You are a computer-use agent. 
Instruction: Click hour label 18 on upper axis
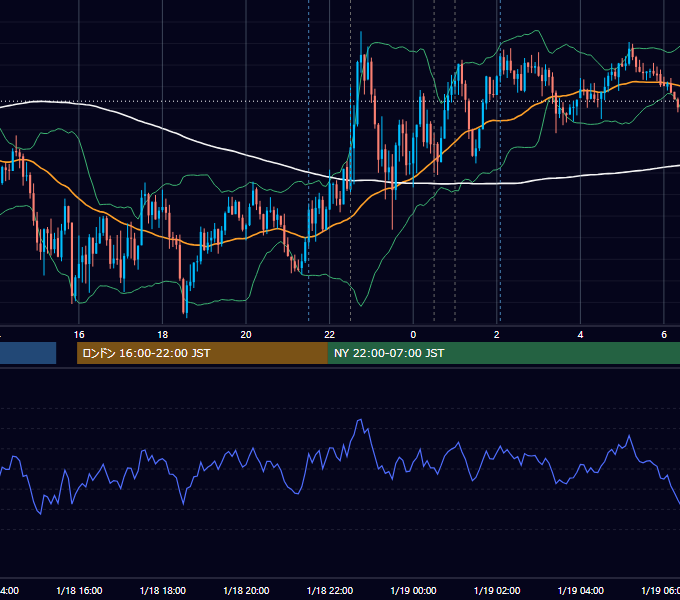[x=162, y=334]
